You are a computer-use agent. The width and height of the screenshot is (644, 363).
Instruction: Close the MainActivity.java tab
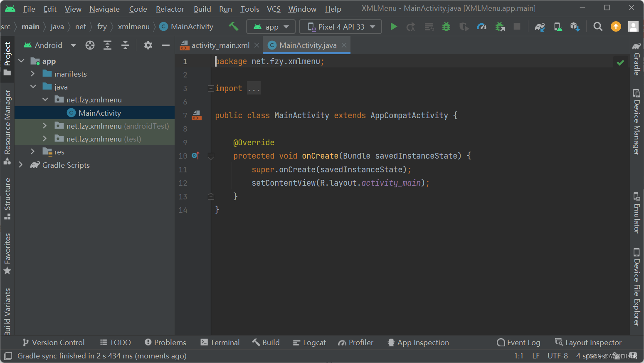coord(344,45)
